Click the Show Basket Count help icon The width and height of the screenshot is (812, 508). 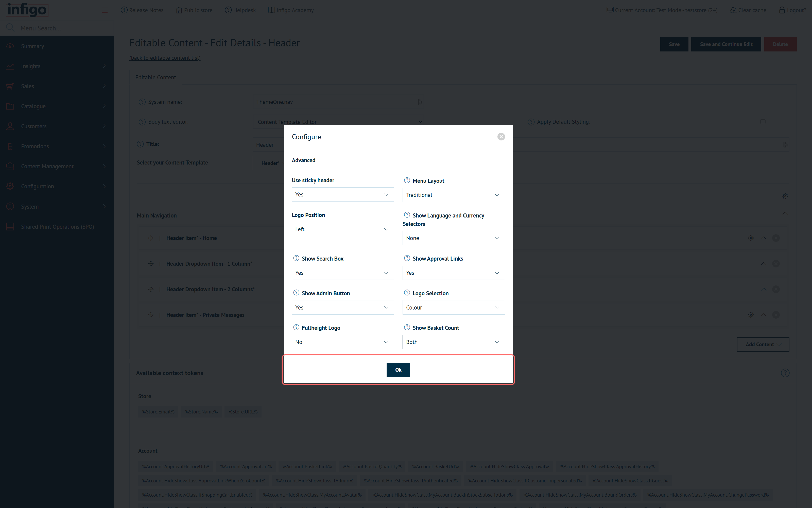point(407,327)
